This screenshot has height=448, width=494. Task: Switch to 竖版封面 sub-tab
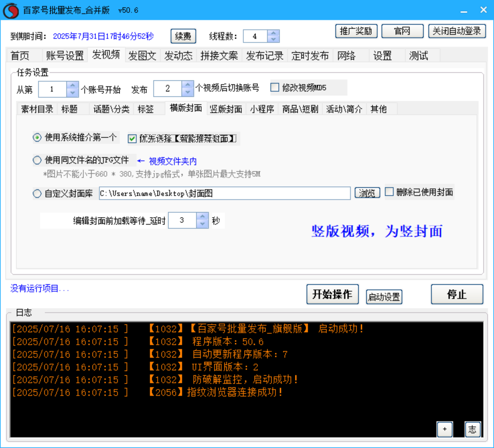[x=226, y=109]
